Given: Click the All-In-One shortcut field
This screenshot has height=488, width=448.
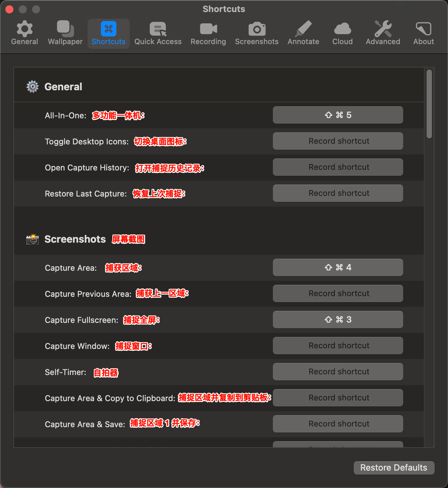Looking at the screenshot, I should [338, 115].
